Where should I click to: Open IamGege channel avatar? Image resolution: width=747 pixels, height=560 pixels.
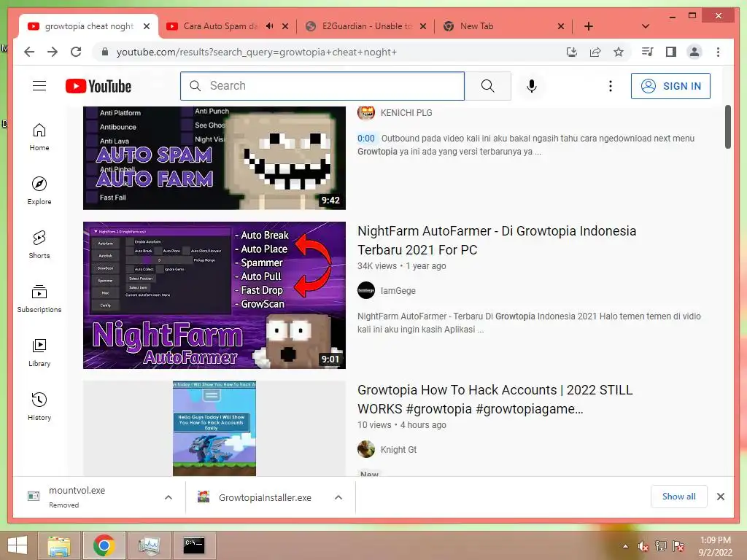point(366,290)
